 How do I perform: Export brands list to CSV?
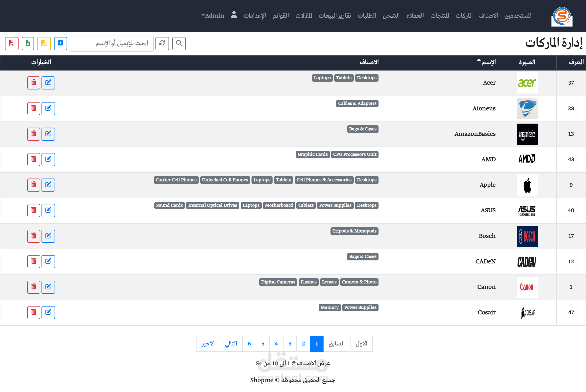pos(44,44)
